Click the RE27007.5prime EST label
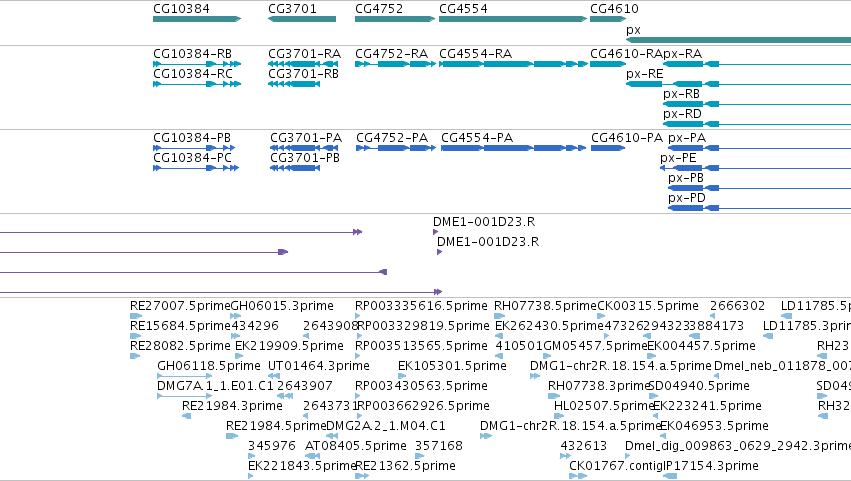 click(180, 306)
